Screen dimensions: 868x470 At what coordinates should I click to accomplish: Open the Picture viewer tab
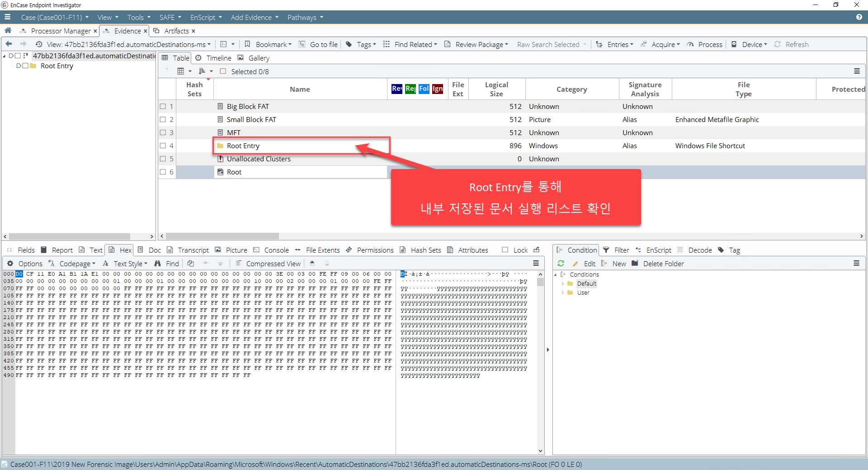pyautogui.click(x=231, y=250)
